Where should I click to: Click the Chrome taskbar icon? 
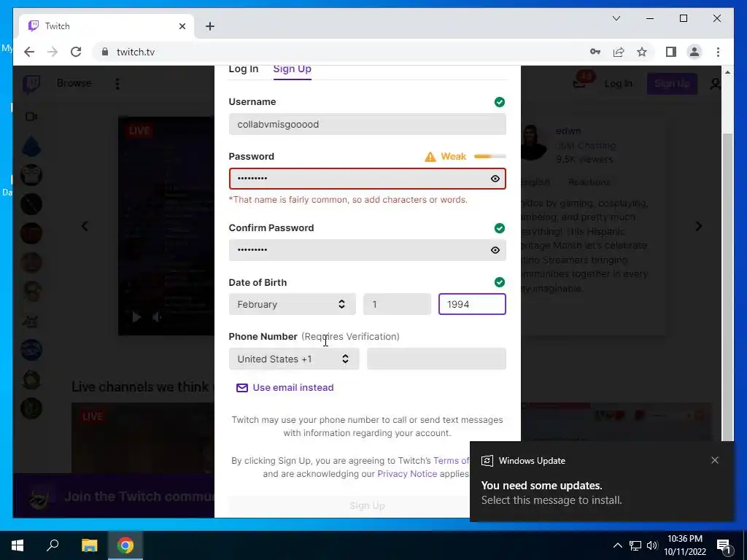(x=125, y=545)
